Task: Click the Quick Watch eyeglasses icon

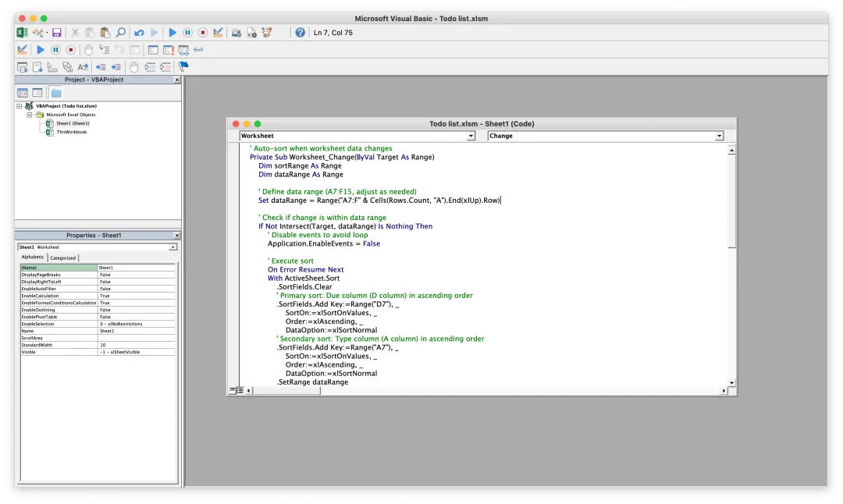Action: [198, 49]
